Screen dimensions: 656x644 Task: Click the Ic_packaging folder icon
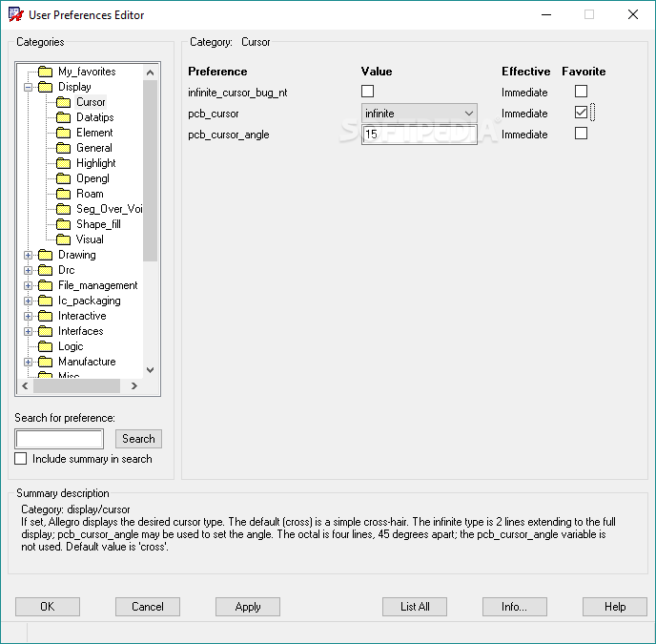click(45, 301)
